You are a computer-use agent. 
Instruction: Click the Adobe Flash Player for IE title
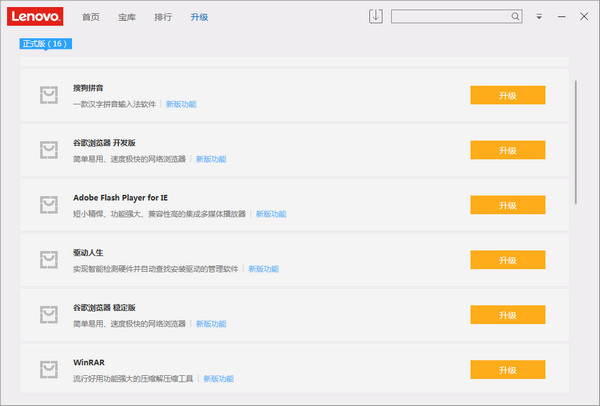[120, 198]
